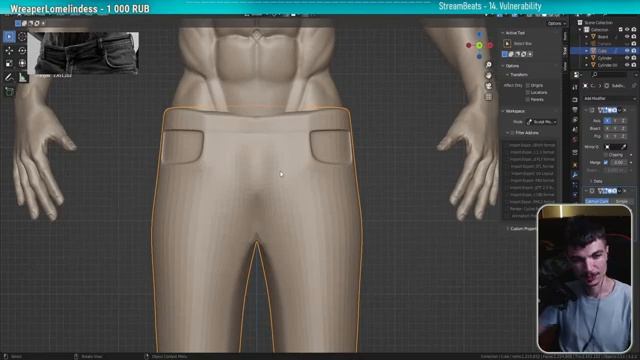Open the Modifiers wrench properties tab
This screenshot has height=360, width=640.
575,174
